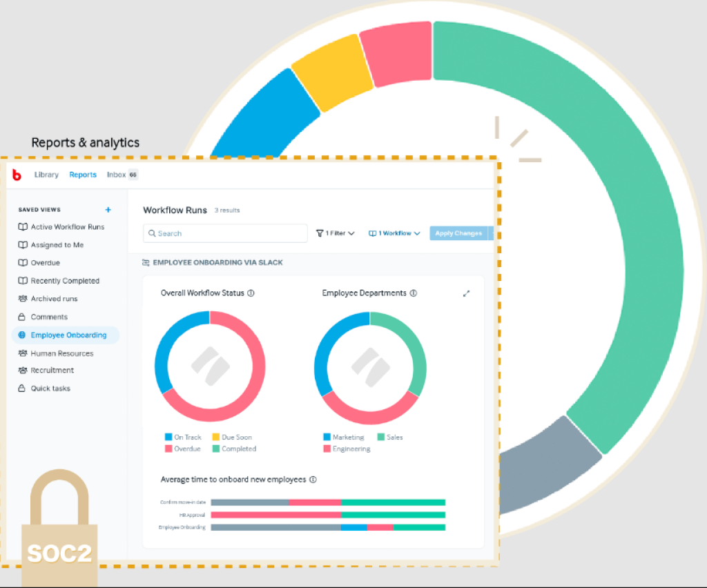This screenshot has width=707, height=588.
Task: Open the 1 Filter dropdown
Action: (x=335, y=233)
